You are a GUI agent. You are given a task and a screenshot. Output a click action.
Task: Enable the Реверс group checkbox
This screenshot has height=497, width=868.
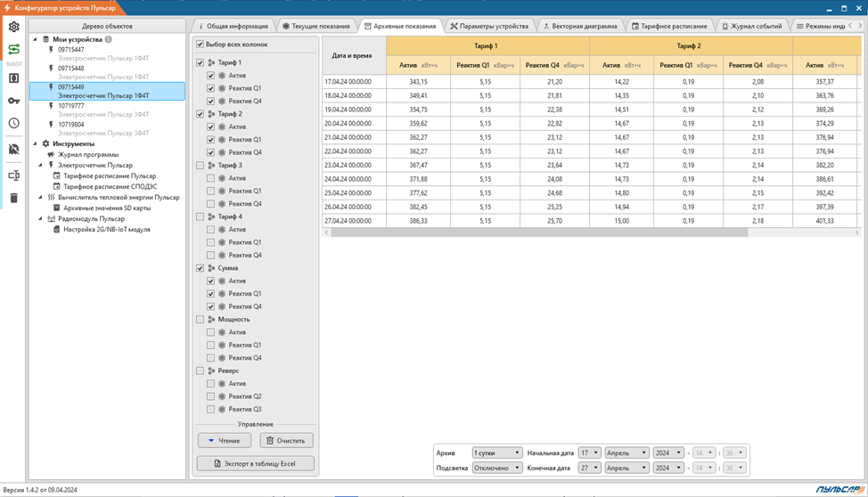tap(200, 371)
